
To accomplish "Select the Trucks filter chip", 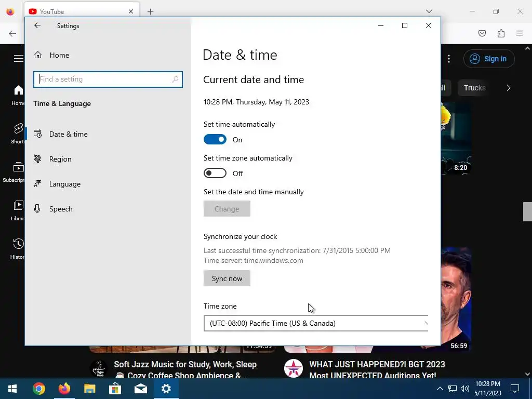I will coord(475,88).
